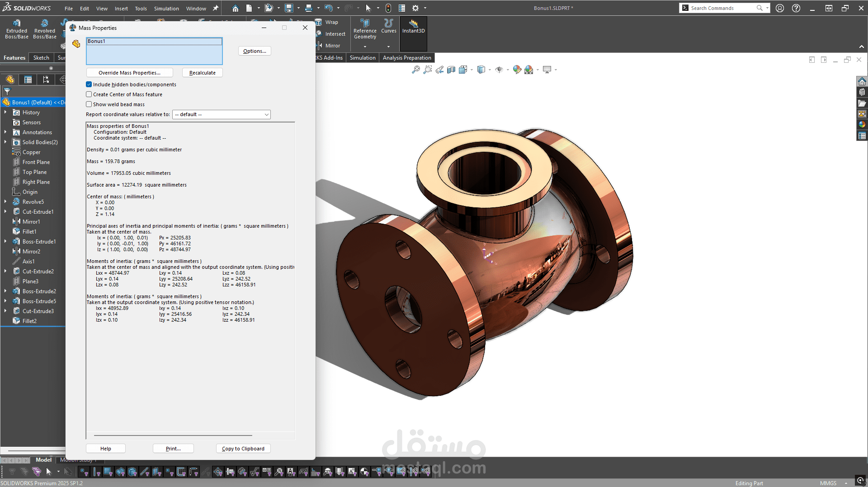Click the Extruded Boss/Base tool

click(x=17, y=29)
